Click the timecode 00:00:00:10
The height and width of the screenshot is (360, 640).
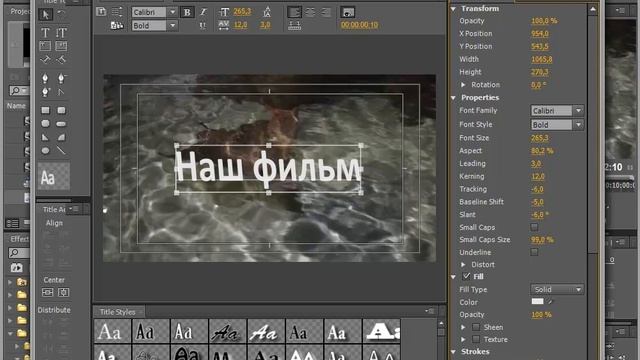click(x=359, y=25)
